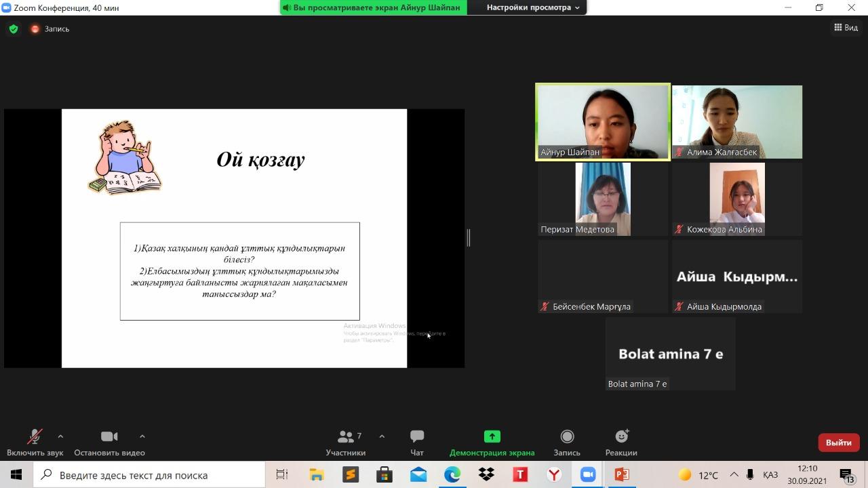This screenshot has height=488, width=868.
Task: Open the Participants panel icon
Action: click(x=346, y=437)
